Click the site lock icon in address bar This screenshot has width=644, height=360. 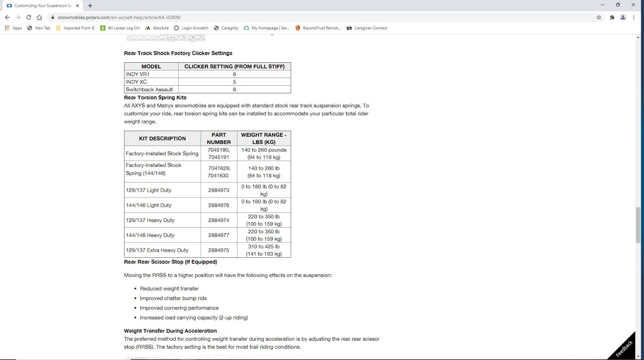tap(52, 17)
